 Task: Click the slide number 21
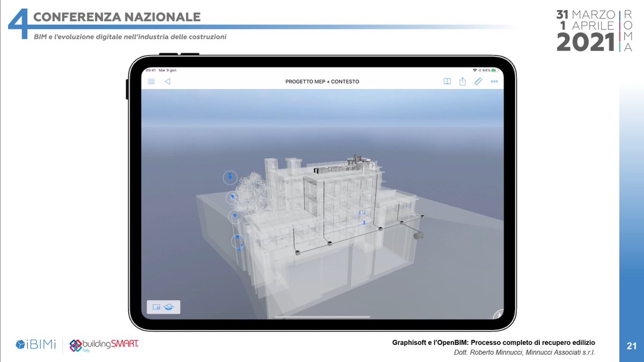coord(631,346)
